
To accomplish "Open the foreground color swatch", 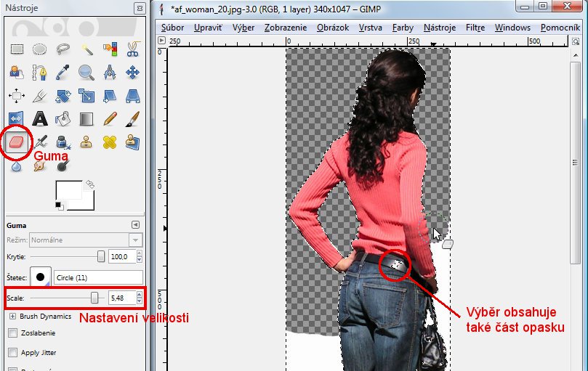I will pos(68,190).
